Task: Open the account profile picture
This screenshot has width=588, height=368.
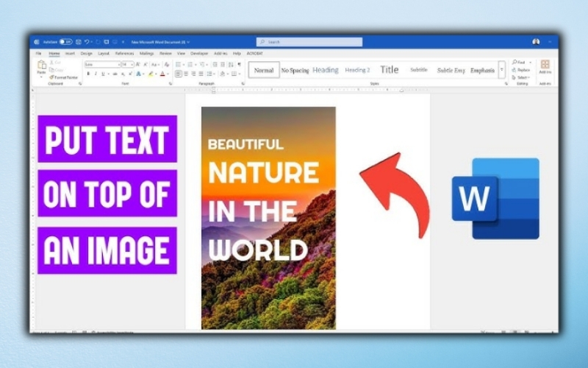Action: [536, 42]
